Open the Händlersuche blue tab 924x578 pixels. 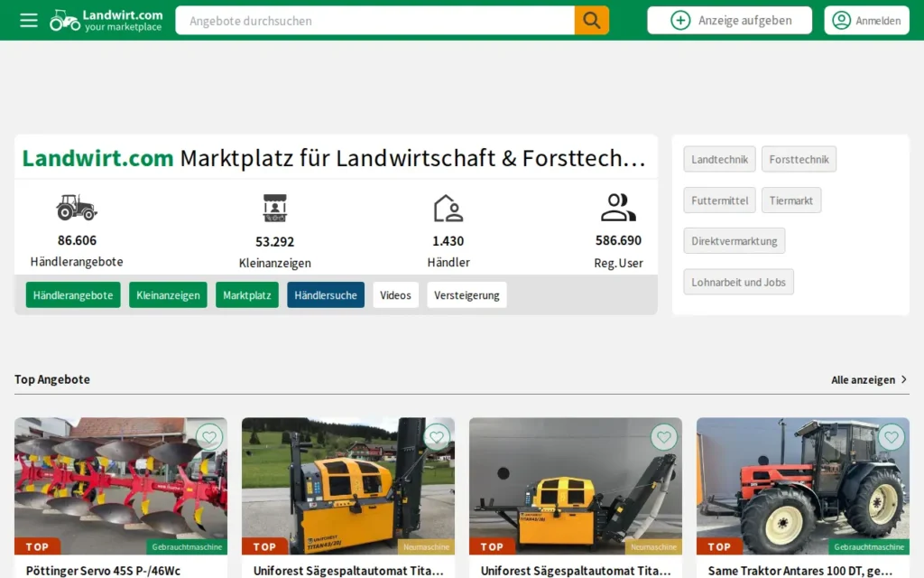(x=326, y=295)
